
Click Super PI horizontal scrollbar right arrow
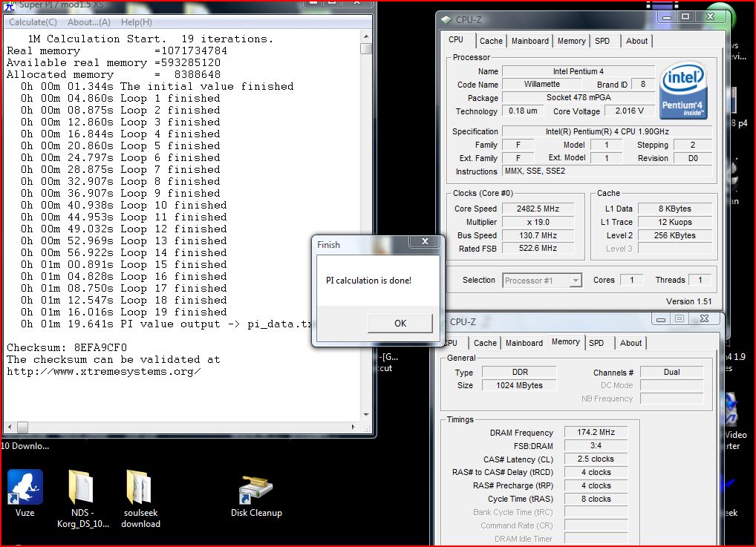(353, 427)
